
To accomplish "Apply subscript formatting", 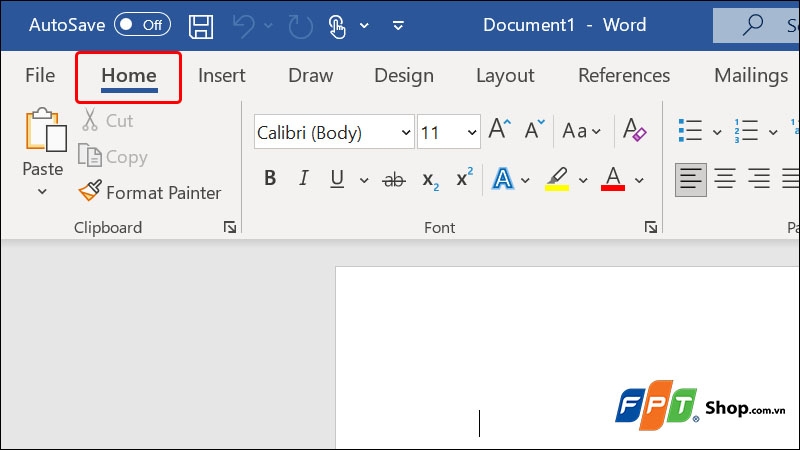I will coord(430,180).
